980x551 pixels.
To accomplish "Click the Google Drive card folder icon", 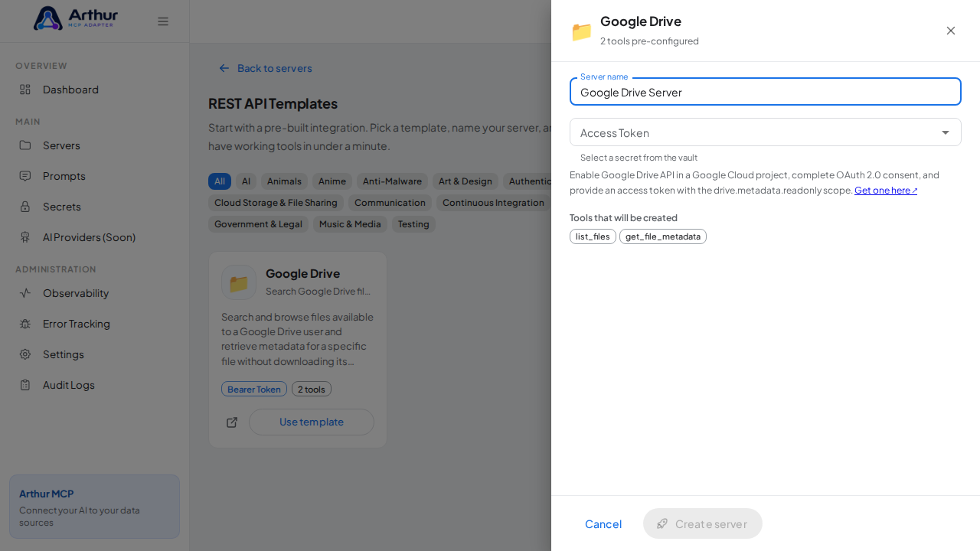I will [239, 282].
